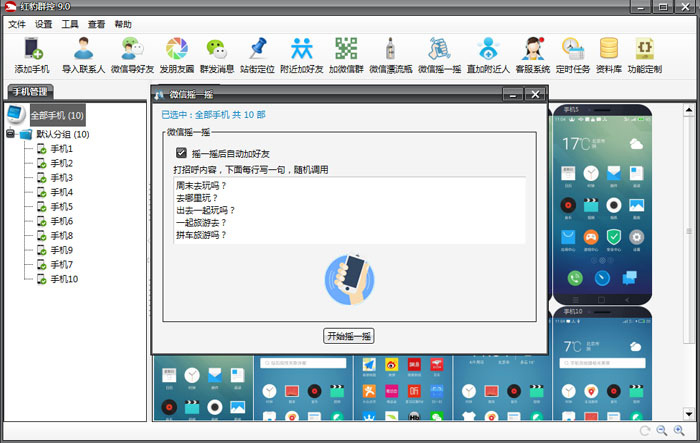Click messages icon on 手机5 screen
The image size is (700, 443).
pos(629,278)
